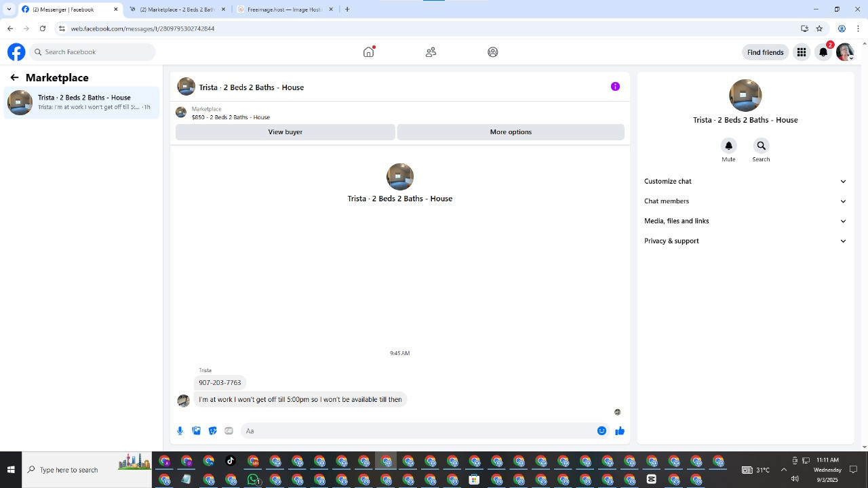Click the purple conversation information icon

click(615, 87)
